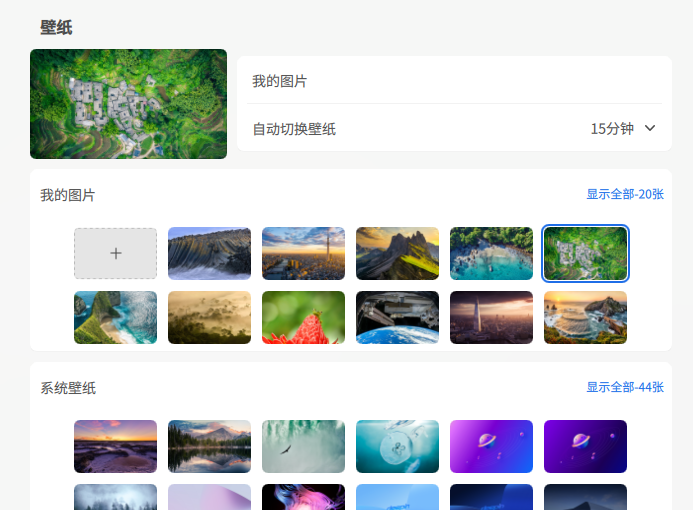This screenshot has height=510, width=693.
Task: Select the foggy pine forest system wallpaper
Action: coord(115,497)
